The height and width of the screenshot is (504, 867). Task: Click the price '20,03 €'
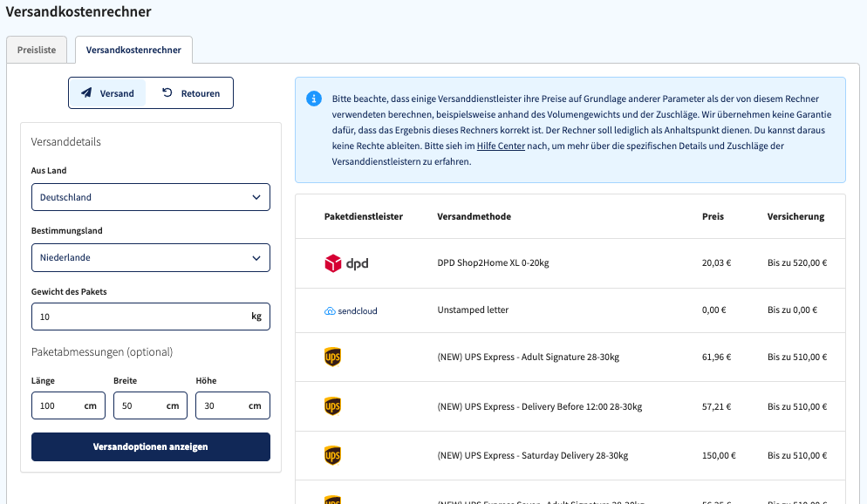click(717, 263)
